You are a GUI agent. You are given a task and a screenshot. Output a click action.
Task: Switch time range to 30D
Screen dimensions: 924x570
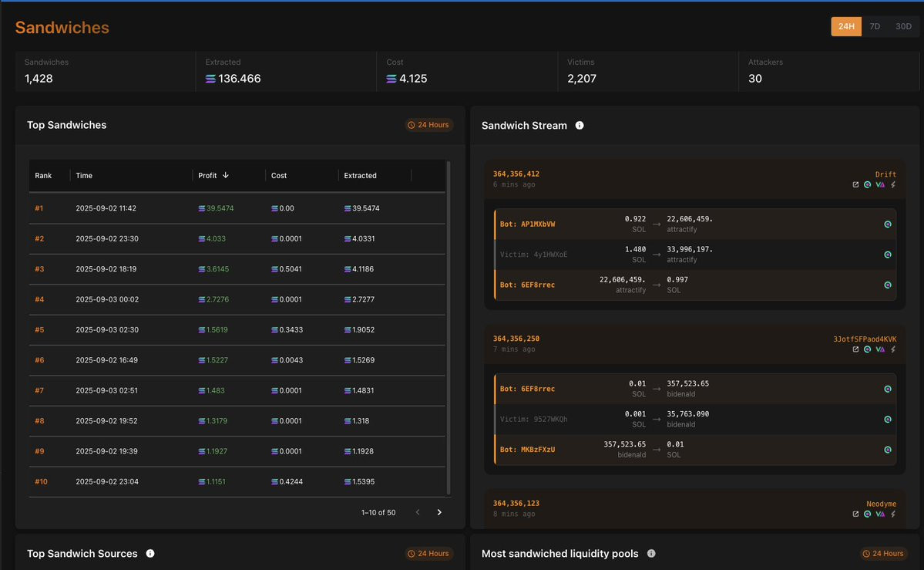tap(903, 26)
